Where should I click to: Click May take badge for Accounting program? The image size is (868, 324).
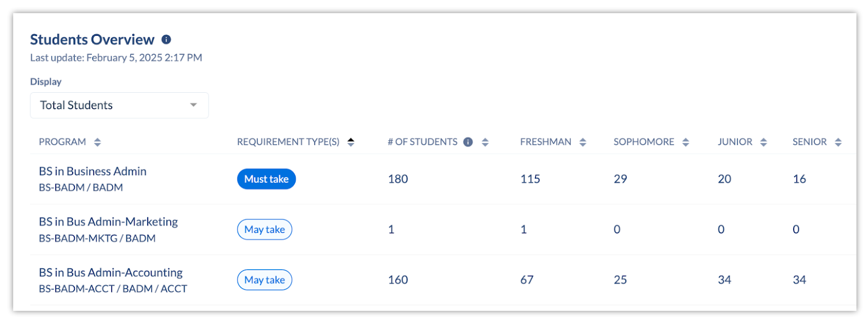coord(265,280)
